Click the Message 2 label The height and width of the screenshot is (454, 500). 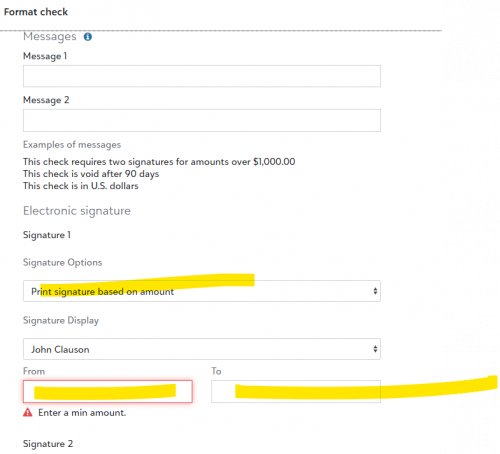tap(46, 100)
